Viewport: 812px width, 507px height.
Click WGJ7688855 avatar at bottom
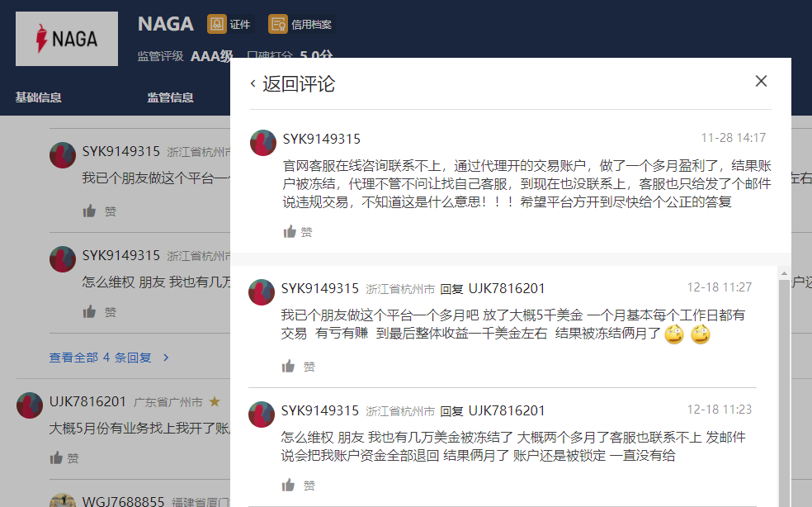(x=63, y=500)
